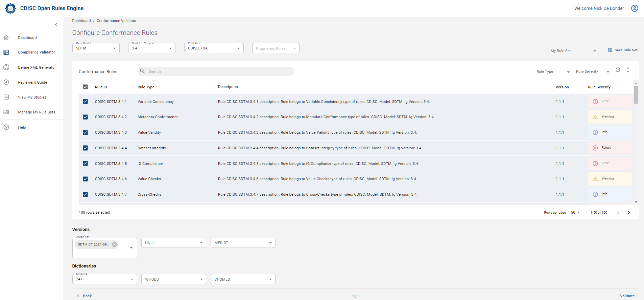Open Dashboard in the sidebar menu
The width and height of the screenshot is (644, 300).
(27, 38)
